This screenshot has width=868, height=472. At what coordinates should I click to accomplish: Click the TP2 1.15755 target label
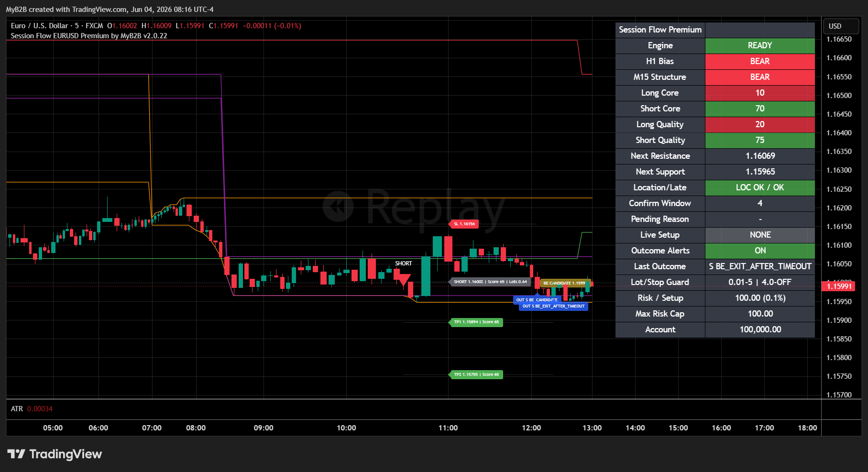point(476,374)
